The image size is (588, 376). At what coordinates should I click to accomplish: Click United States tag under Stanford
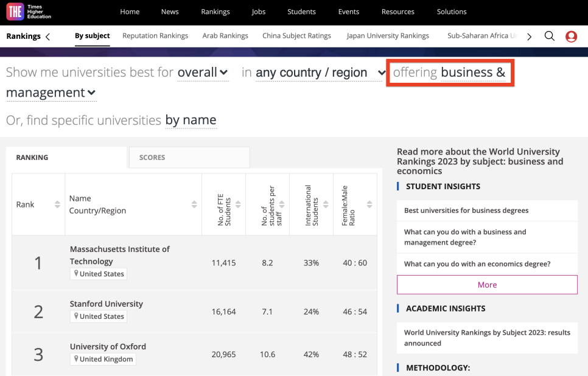(99, 316)
